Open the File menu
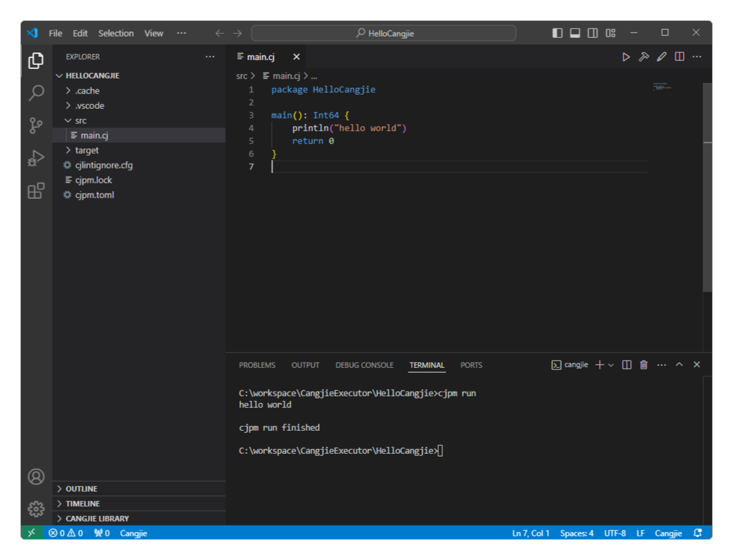The height and width of the screenshot is (560, 733). pyautogui.click(x=55, y=33)
